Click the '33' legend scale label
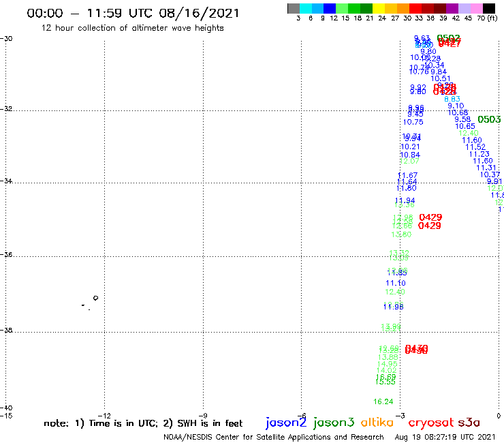Viewport: 504px width, 443px height. click(x=419, y=18)
